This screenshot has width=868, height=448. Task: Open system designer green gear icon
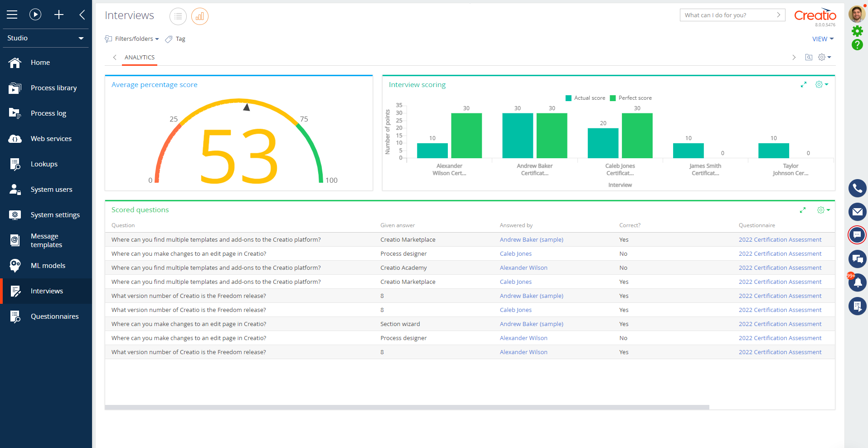click(x=857, y=31)
